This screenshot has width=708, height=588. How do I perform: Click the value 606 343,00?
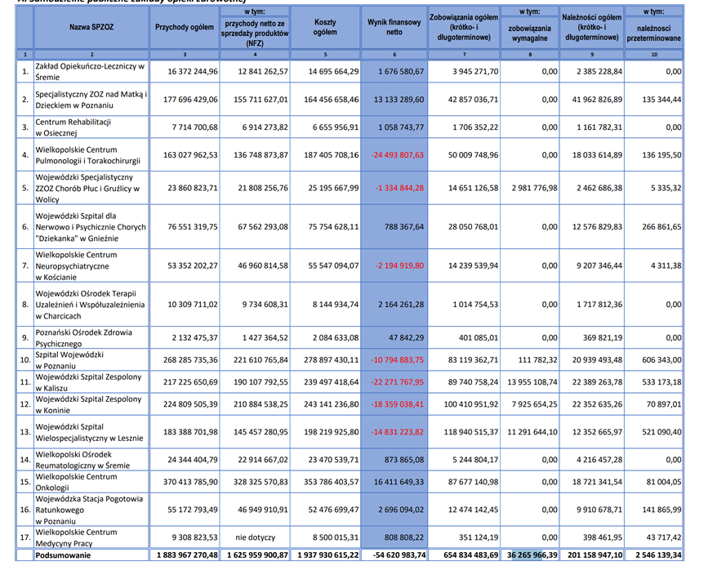pos(661,360)
